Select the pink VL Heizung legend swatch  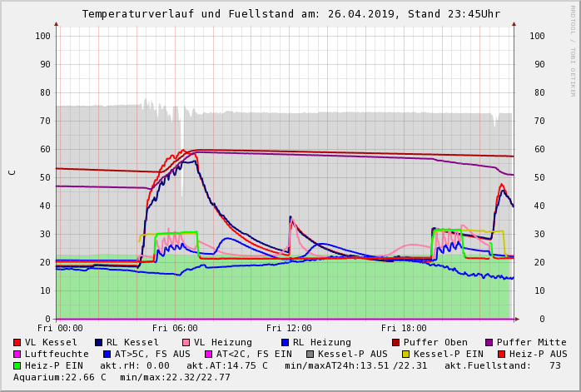pyautogui.click(x=186, y=342)
